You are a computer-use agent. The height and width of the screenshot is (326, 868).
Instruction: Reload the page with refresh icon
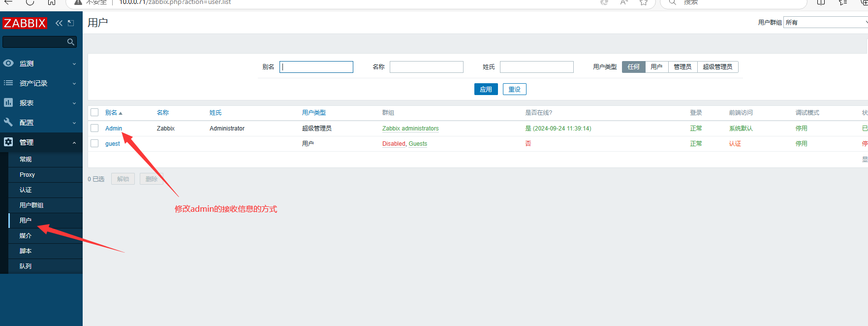(30, 2)
